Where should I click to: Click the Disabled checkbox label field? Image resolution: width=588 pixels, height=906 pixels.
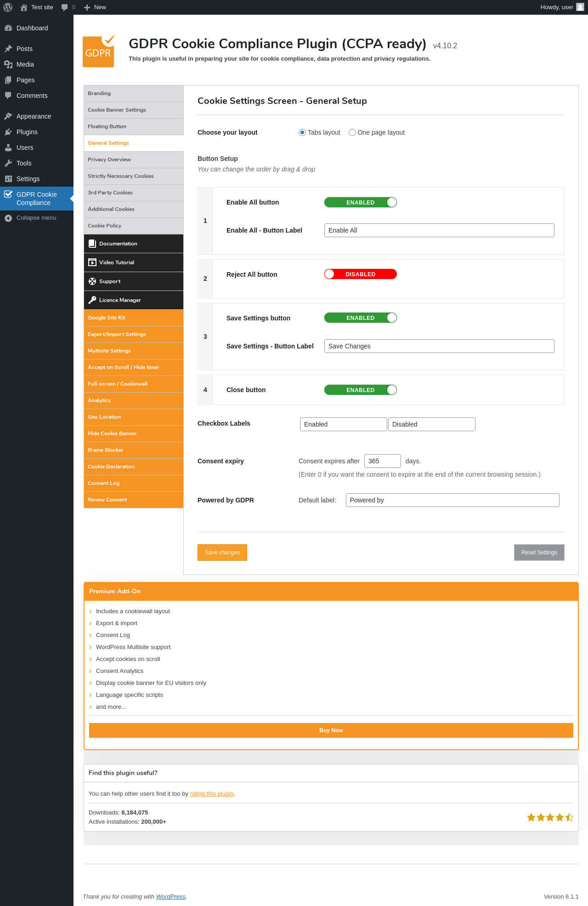(x=432, y=424)
